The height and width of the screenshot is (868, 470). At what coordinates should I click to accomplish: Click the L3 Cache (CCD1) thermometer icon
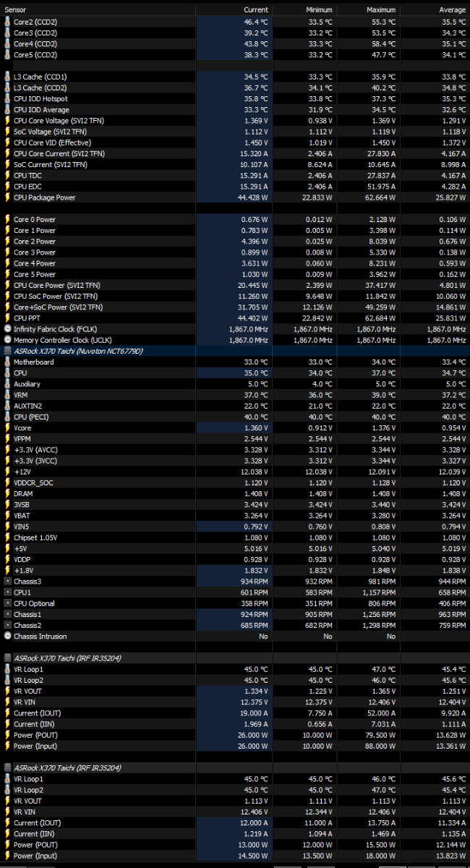click(8, 77)
